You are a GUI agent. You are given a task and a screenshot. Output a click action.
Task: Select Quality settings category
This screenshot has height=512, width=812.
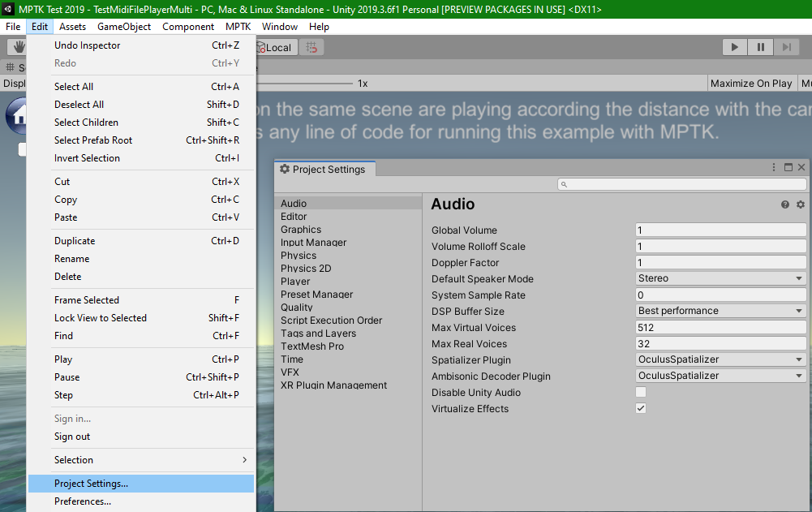(x=349, y=308)
